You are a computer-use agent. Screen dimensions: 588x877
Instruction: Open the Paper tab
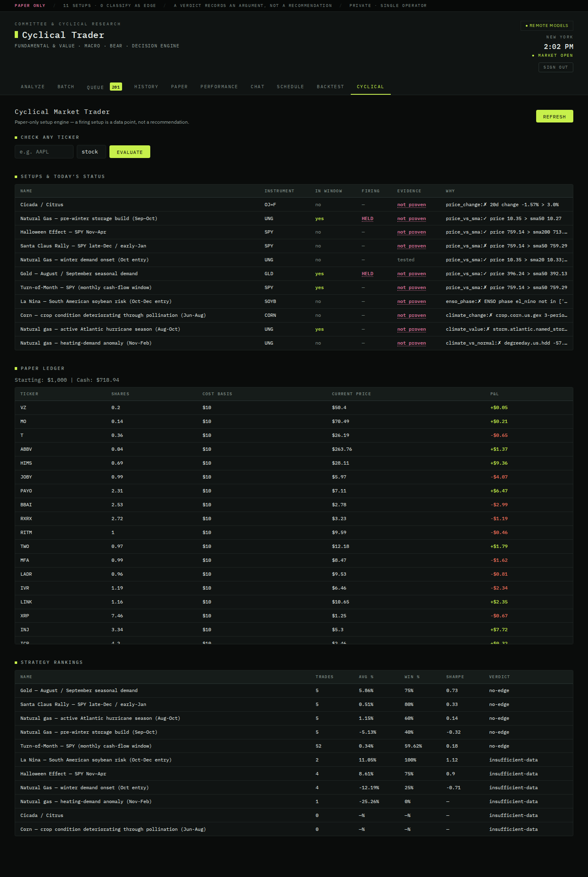click(x=179, y=87)
